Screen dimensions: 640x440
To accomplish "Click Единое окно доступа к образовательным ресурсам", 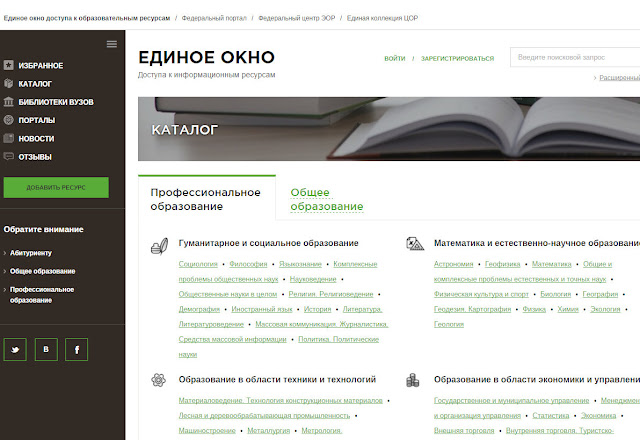I will 87,18.
